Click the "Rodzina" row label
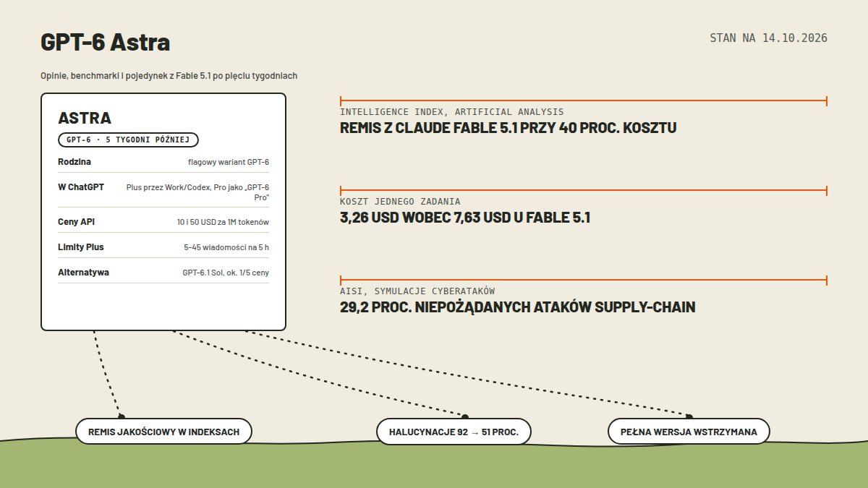 (75, 162)
